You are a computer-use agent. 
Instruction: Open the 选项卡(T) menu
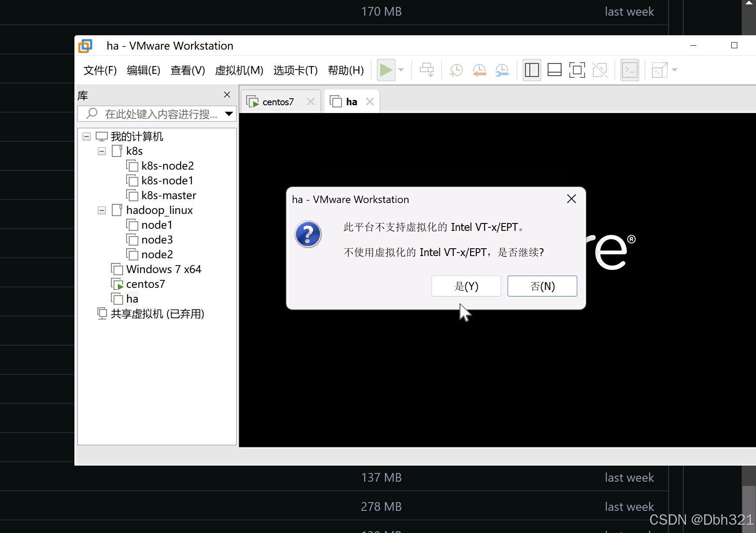[x=295, y=70]
